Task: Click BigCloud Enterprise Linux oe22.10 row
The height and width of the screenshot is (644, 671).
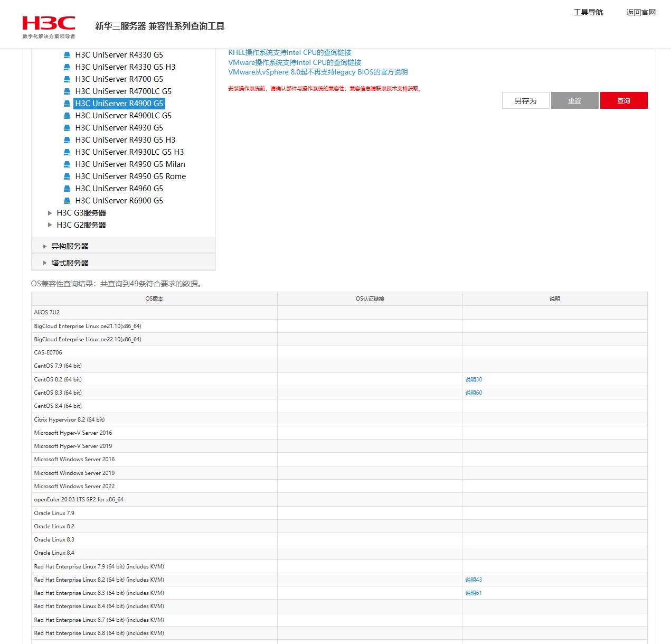Action: point(339,339)
